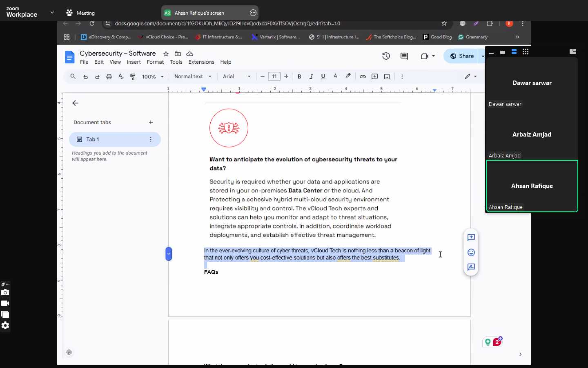Insert a link
Screen dimensions: 588x368
363,76
